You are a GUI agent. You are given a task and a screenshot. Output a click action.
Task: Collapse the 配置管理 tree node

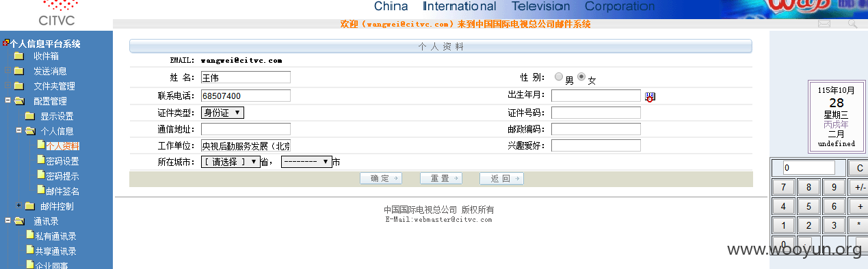pyautogui.click(x=8, y=101)
